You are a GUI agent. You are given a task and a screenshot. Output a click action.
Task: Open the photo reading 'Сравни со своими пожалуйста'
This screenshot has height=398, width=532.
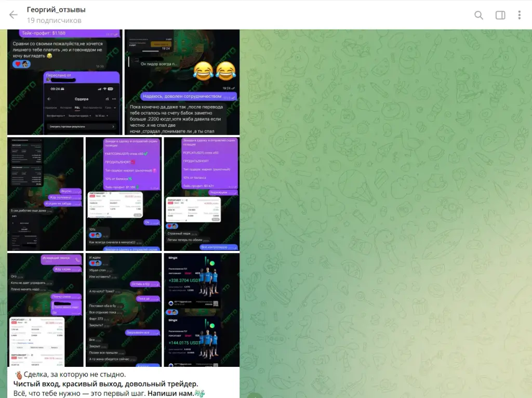(x=65, y=82)
